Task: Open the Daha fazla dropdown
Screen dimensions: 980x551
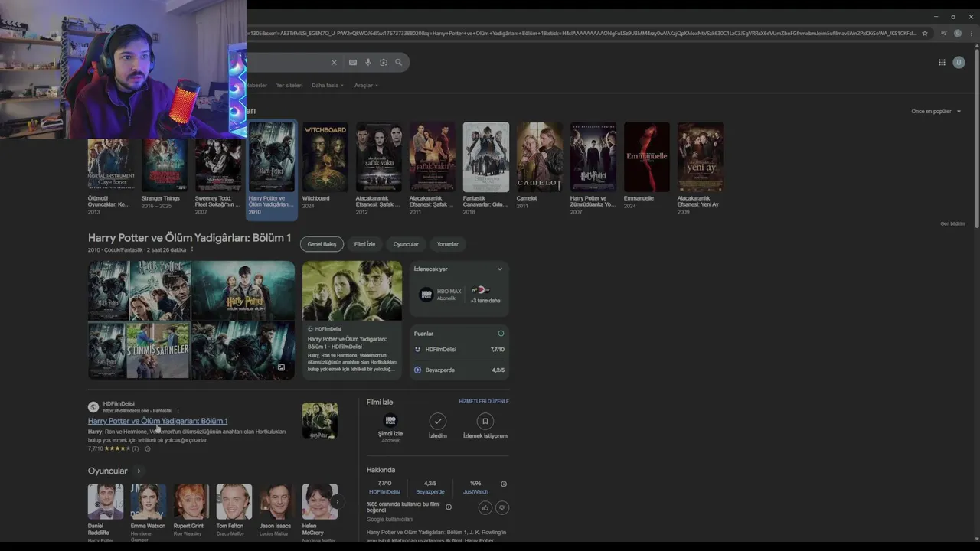Action: tap(328, 85)
